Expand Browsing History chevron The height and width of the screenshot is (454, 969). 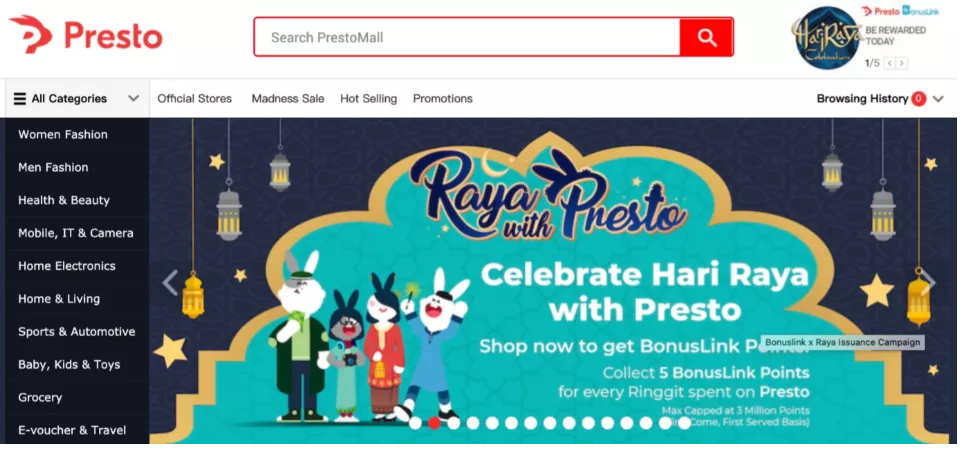938,99
